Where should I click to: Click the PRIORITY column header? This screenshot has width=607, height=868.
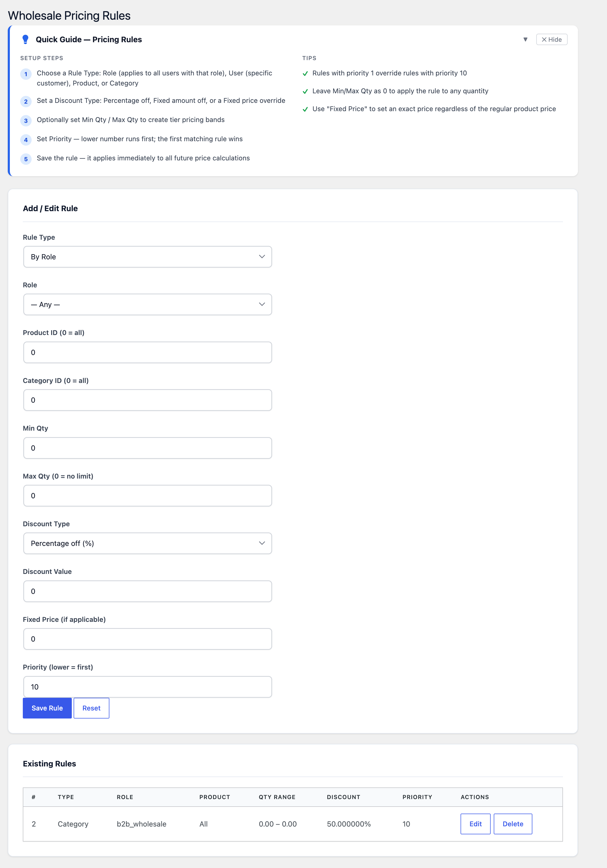[x=417, y=797]
